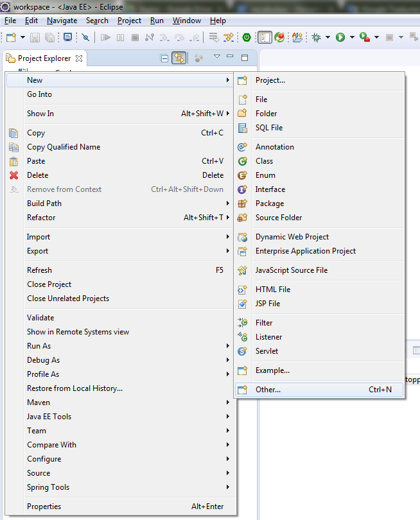Select Go Into in context menu
The image size is (420, 520).
click(x=120, y=94)
